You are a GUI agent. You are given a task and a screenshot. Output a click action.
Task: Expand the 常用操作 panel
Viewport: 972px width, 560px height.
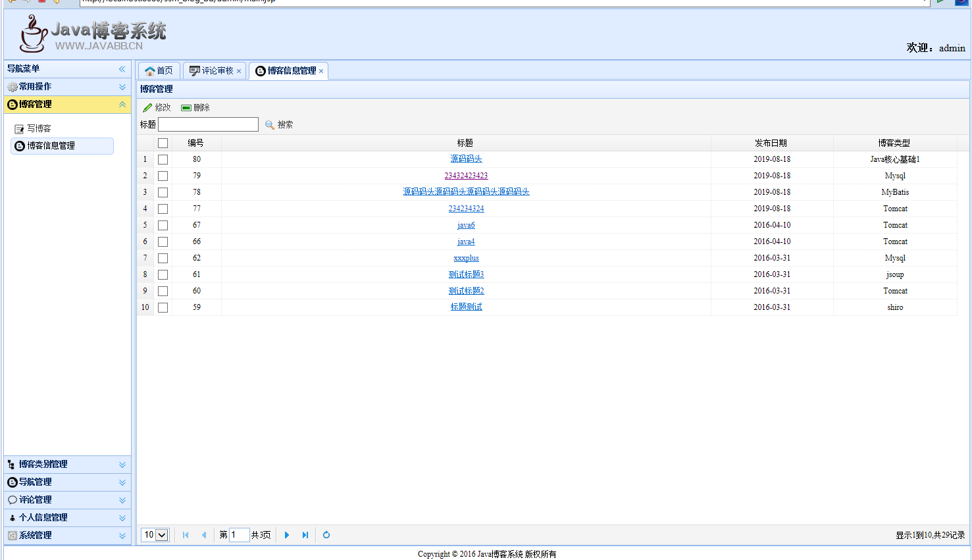tap(122, 87)
